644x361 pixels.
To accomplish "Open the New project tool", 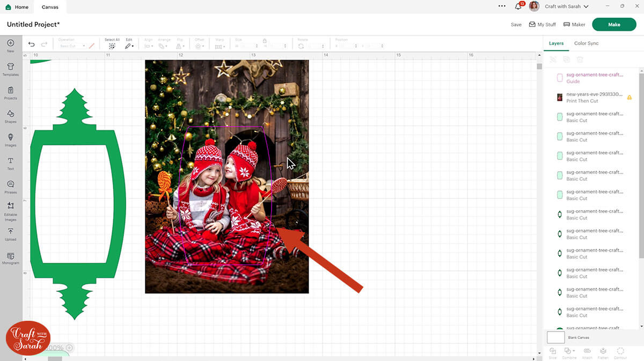I will click(x=11, y=46).
